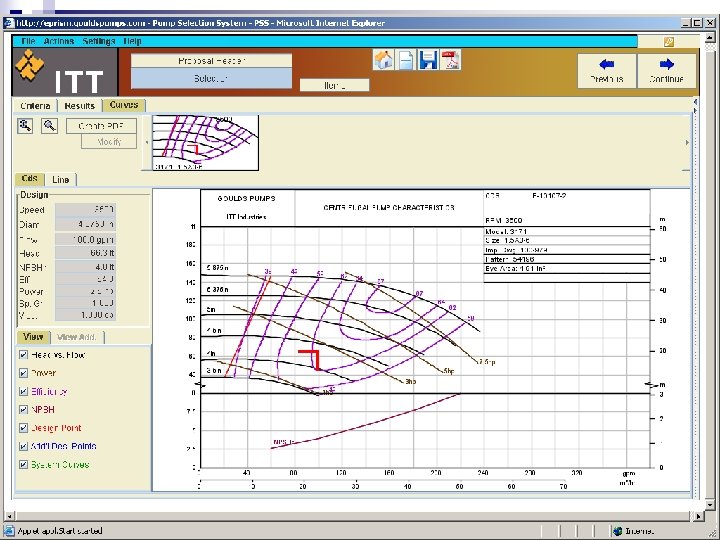Click the Internet Explorer icon in title bar
This screenshot has height=540, width=720.
pyautogui.click(x=8, y=22)
